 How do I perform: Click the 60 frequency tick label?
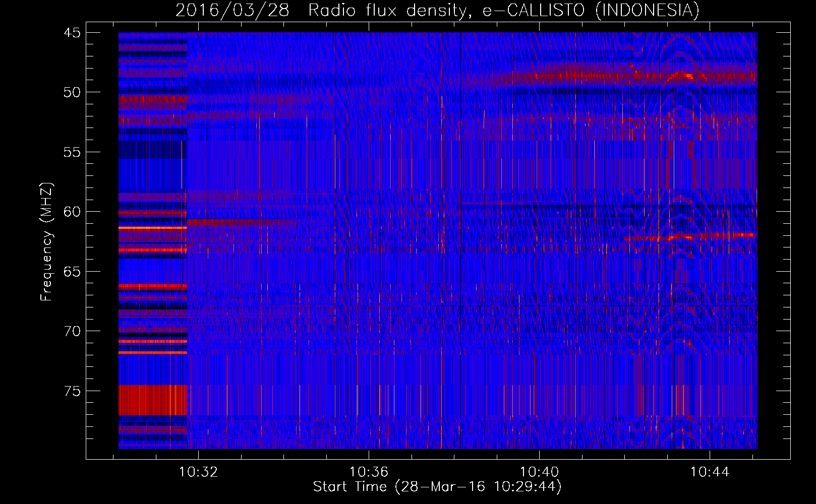[72, 212]
